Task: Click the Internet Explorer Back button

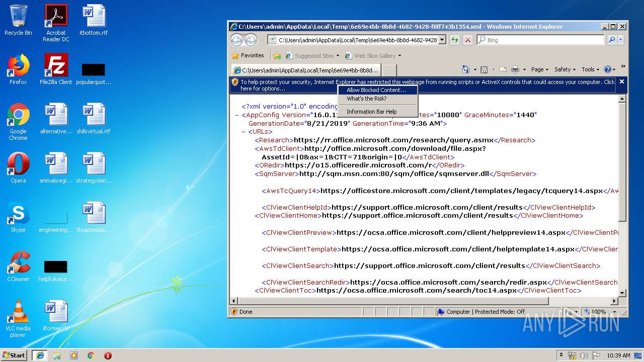Action: point(236,40)
